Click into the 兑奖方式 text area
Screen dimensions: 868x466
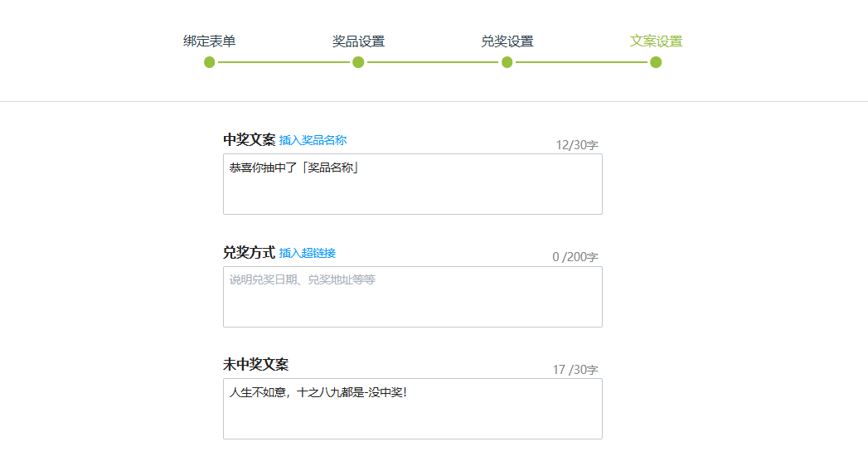(412, 297)
